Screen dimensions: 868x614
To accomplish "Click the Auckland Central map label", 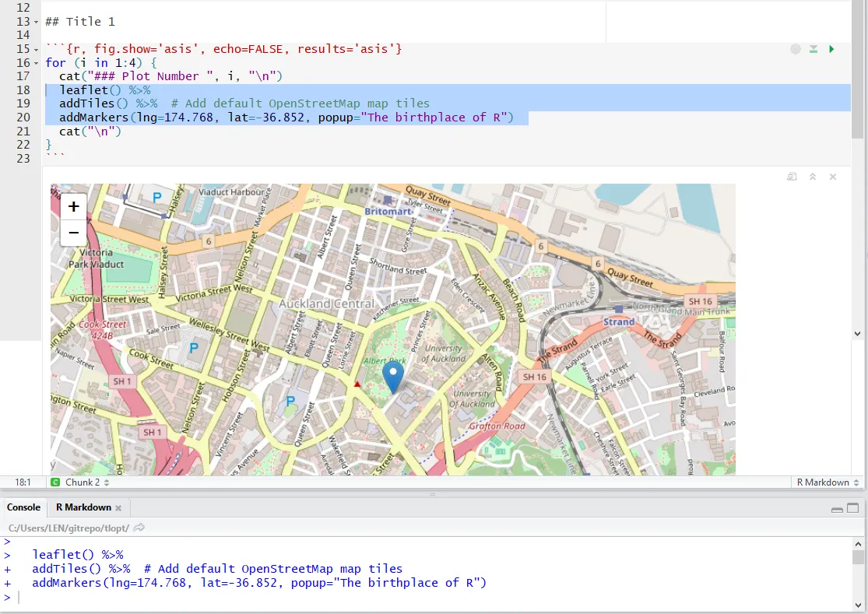I will coord(327,303).
